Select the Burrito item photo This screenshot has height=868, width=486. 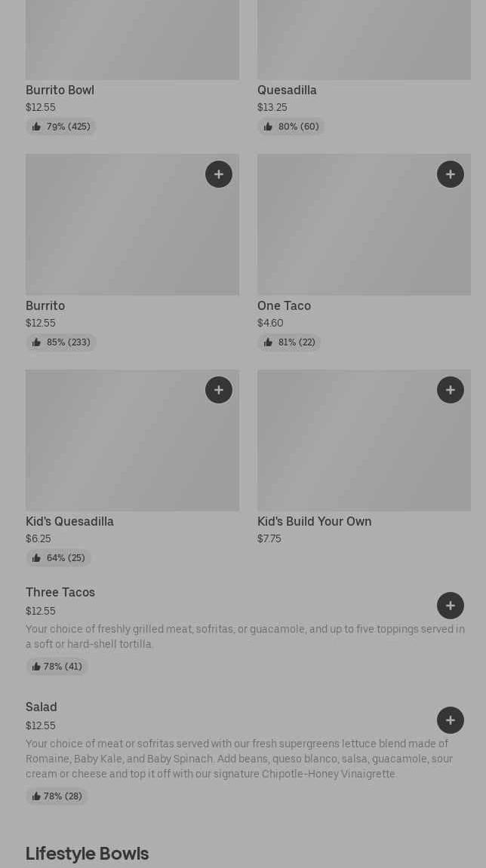pos(132,225)
